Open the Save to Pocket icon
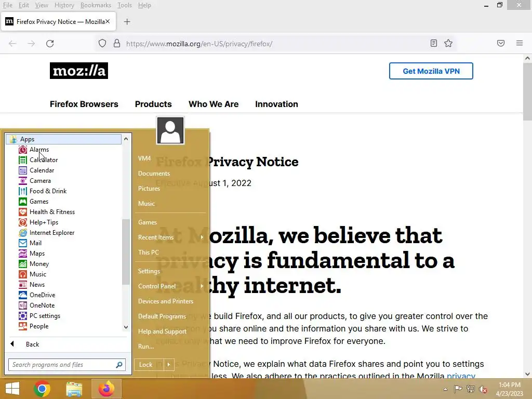This screenshot has width=532, height=399. click(x=501, y=44)
